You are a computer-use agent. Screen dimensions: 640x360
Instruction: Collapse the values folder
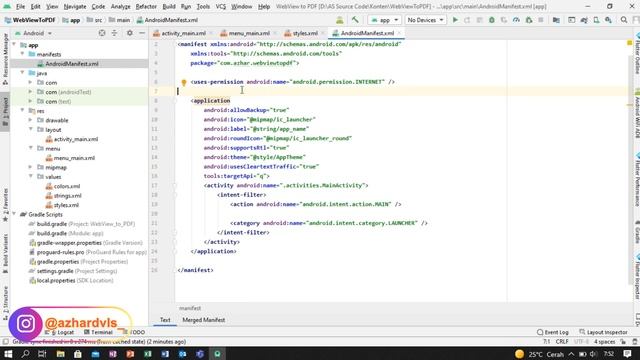coord(31,176)
